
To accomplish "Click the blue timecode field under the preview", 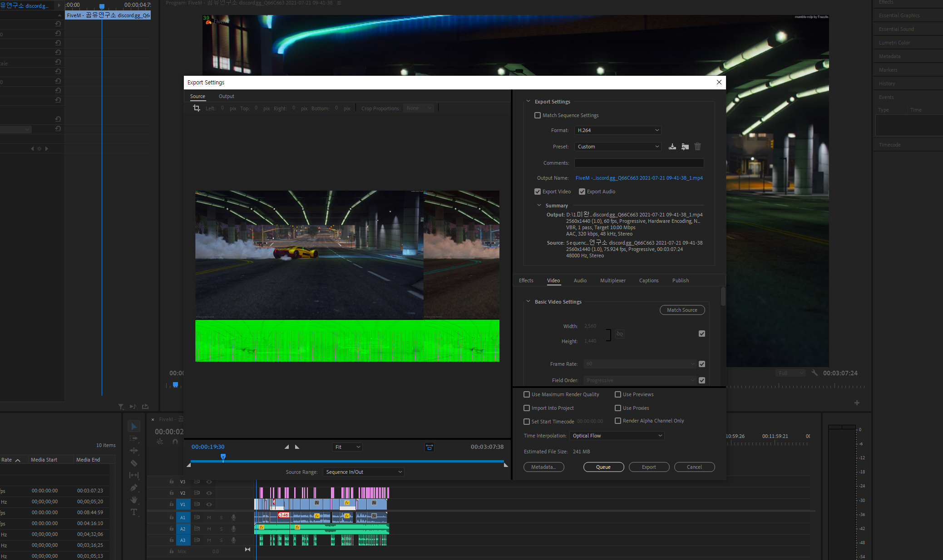I will click(x=207, y=447).
